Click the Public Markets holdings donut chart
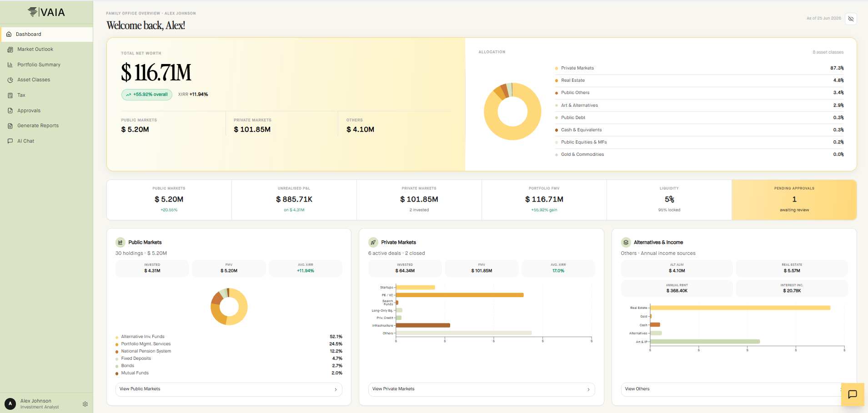Viewport: 868px width, 413px height. (x=229, y=307)
